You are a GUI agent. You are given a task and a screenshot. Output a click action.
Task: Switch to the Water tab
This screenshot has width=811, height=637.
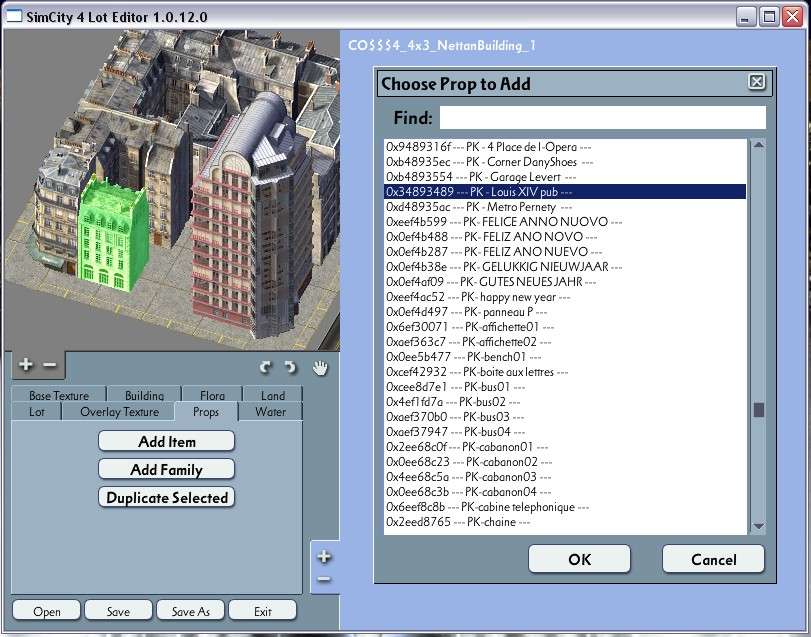[x=271, y=412]
